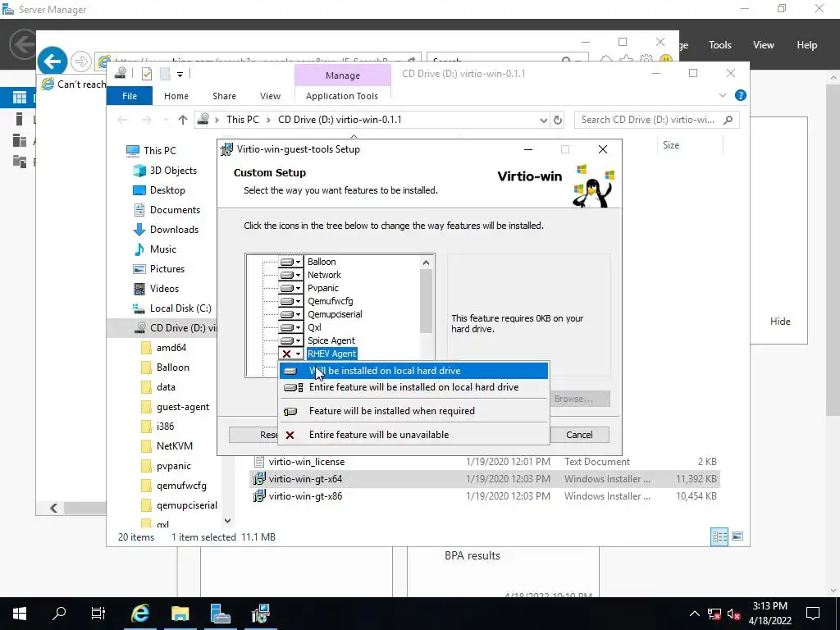Open the Help menu in Server Manager
The image size is (840, 630).
806,45
